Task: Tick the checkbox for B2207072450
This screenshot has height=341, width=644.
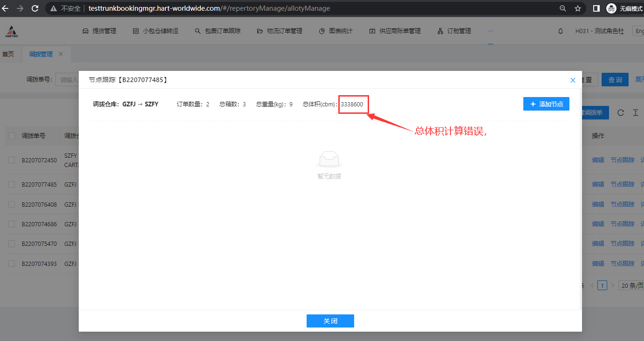Action: (12, 160)
